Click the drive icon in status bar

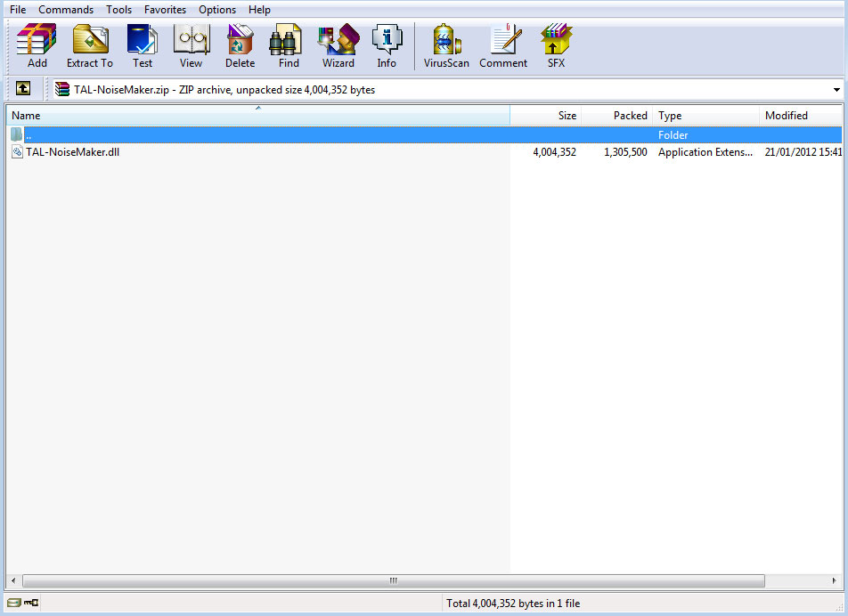14,603
